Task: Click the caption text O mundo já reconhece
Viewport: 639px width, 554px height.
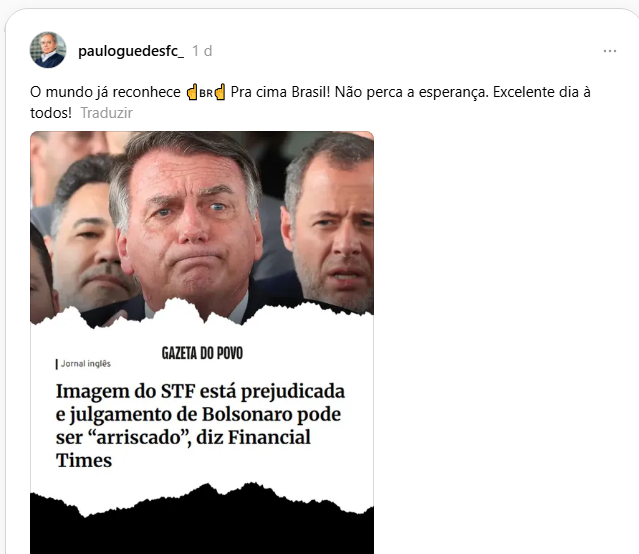Action: click(x=105, y=92)
